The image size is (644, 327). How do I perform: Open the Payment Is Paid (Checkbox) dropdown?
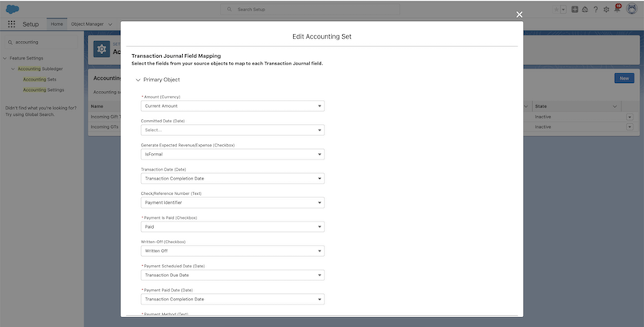point(233,227)
